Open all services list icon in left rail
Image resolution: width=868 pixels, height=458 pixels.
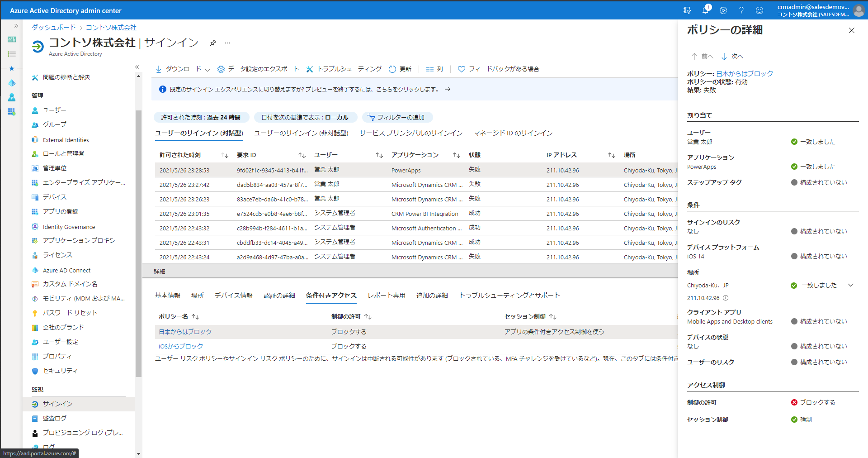click(12, 54)
